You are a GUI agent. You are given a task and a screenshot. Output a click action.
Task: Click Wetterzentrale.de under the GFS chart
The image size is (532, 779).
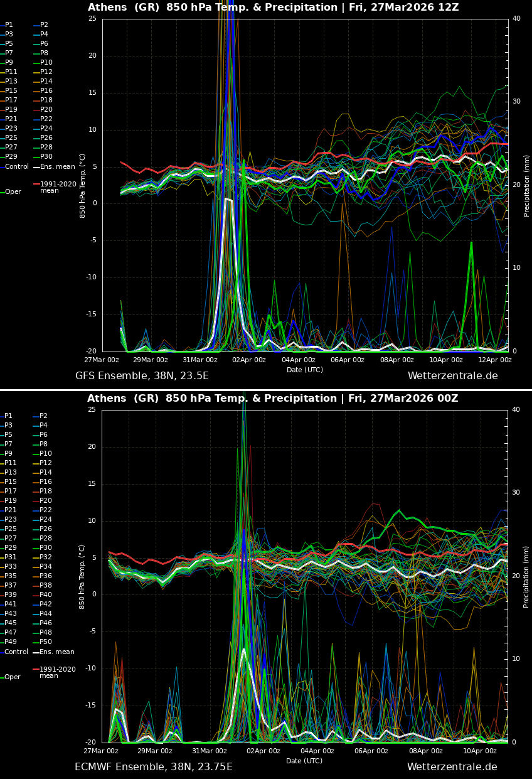point(452,376)
